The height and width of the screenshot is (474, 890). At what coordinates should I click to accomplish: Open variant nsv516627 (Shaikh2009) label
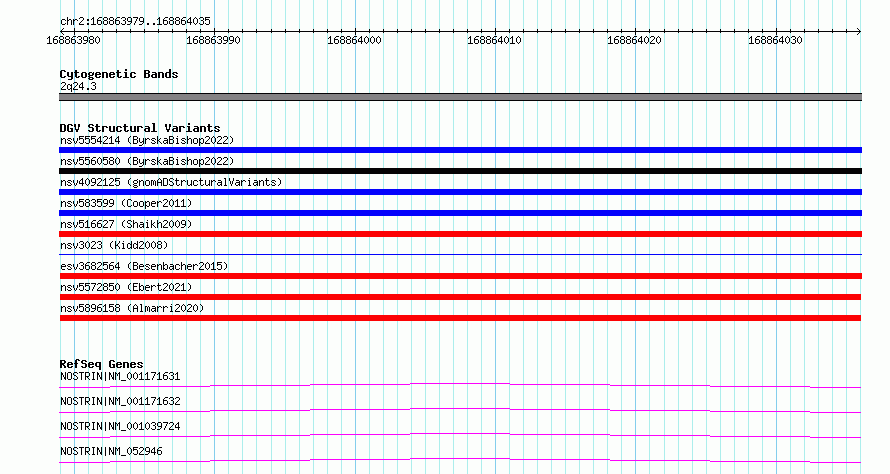point(126,224)
